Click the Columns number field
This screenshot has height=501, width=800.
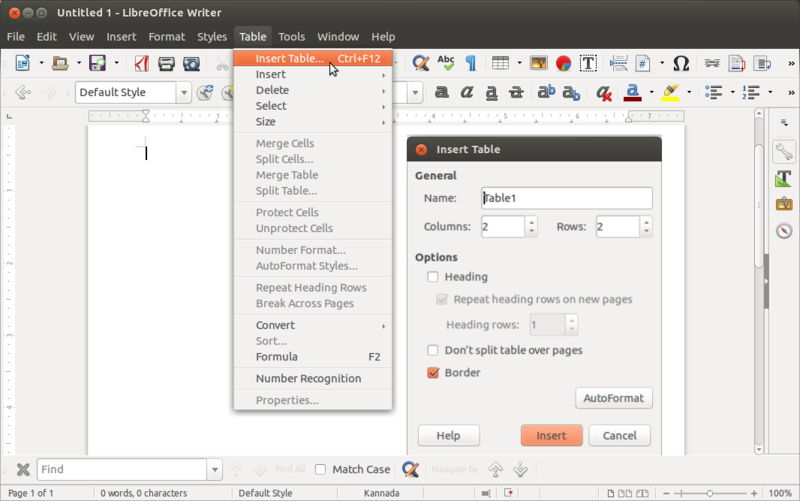(503, 227)
